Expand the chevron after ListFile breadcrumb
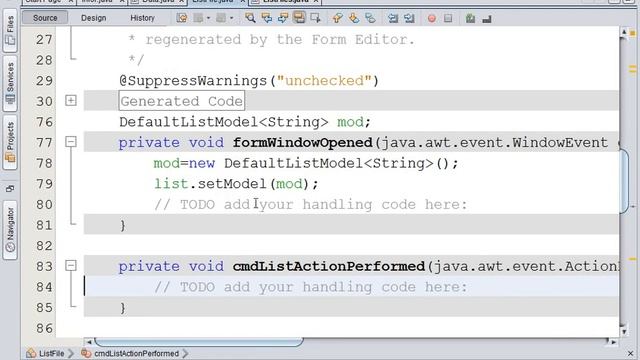The width and height of the screenshot is (640, 360). pos(71,353)
